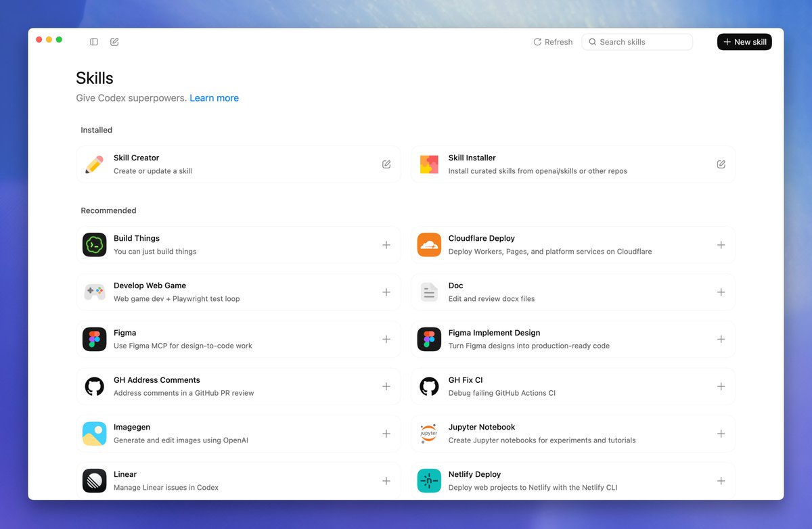Click the Recommended section heading
812x529 pixels.
[108, 210]
